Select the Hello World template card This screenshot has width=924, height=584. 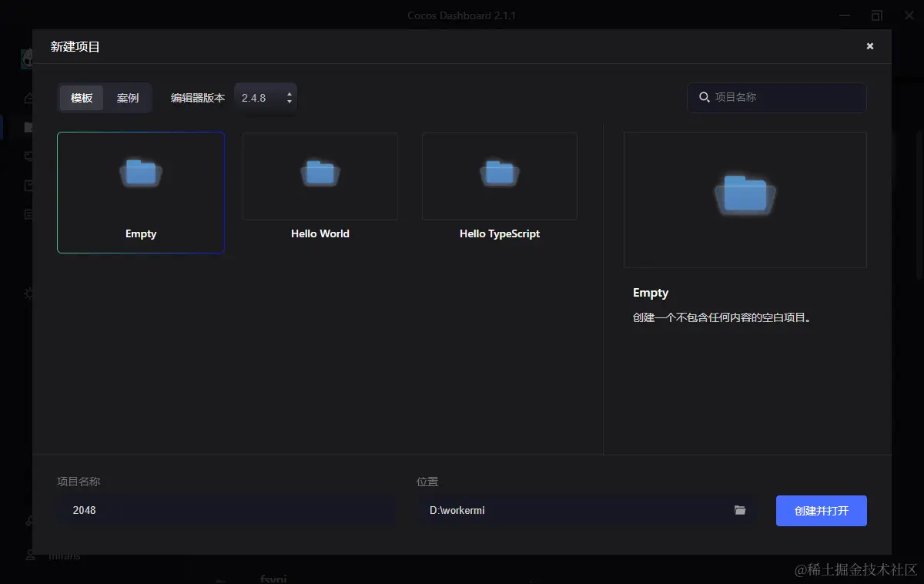(320, 189)
